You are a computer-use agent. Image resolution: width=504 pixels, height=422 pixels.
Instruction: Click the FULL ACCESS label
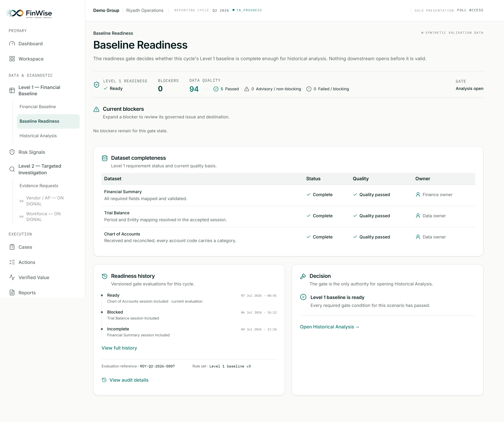tap(470, 10)
